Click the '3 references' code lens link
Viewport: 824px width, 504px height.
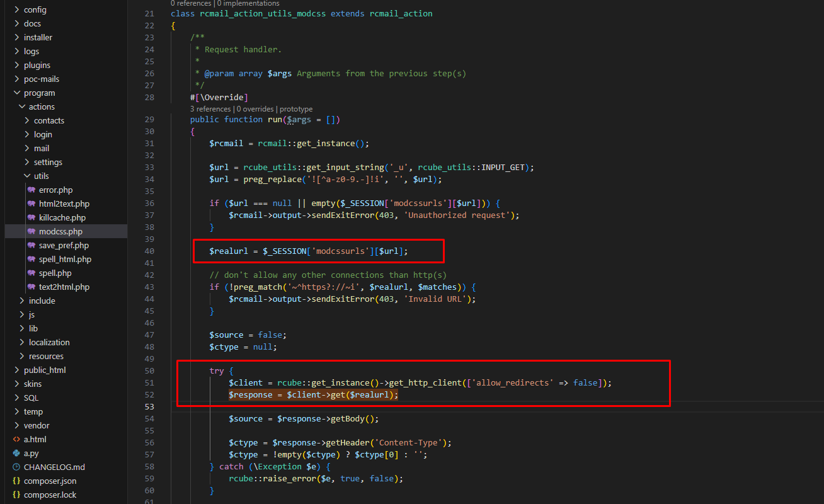pos(211,109)
